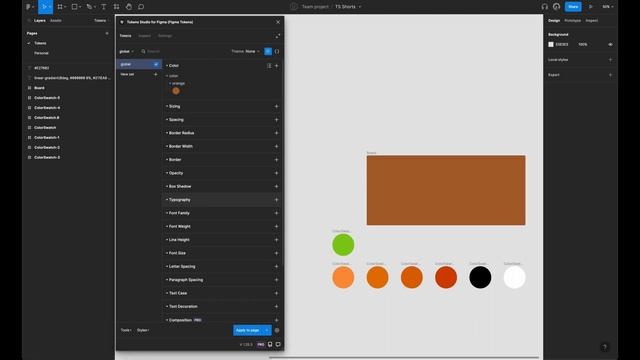Click the orange color token swatch
The width and height of the screenshot is (640, 360).
[176, 91]
